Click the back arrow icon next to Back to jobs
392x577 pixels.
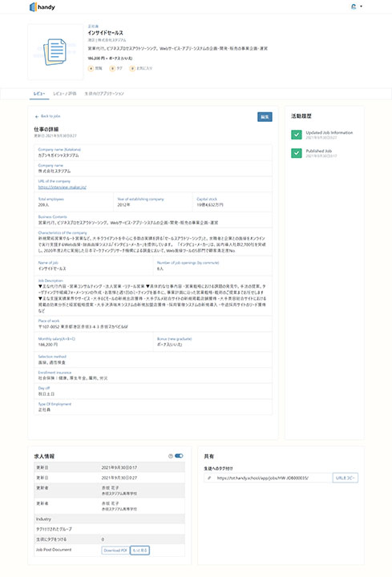point(36,117)
